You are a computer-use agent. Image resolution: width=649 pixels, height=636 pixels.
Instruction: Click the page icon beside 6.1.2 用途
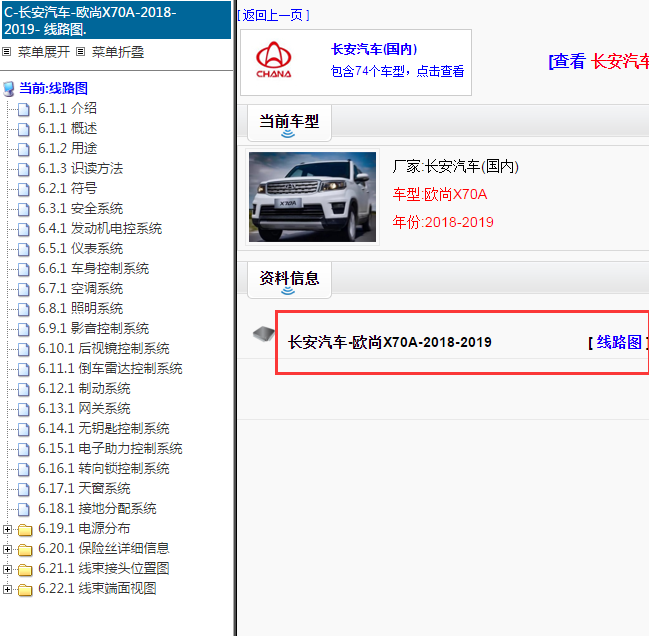[x=24, y=149]
